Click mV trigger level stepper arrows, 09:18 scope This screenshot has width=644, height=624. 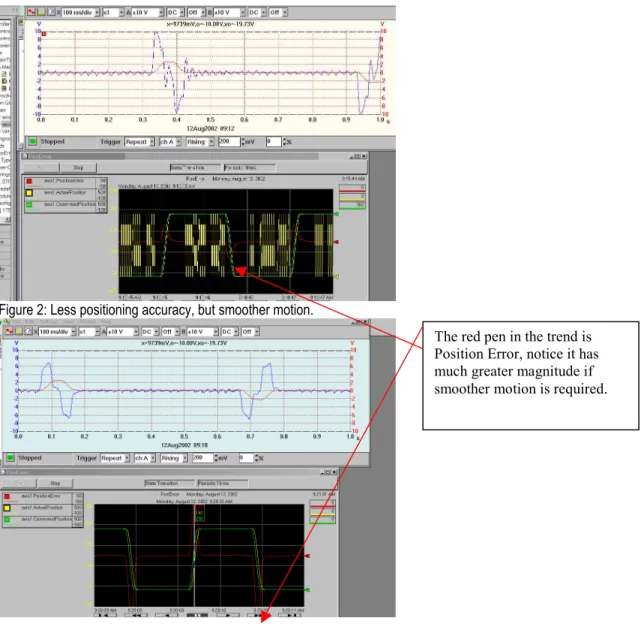[216, 458]
